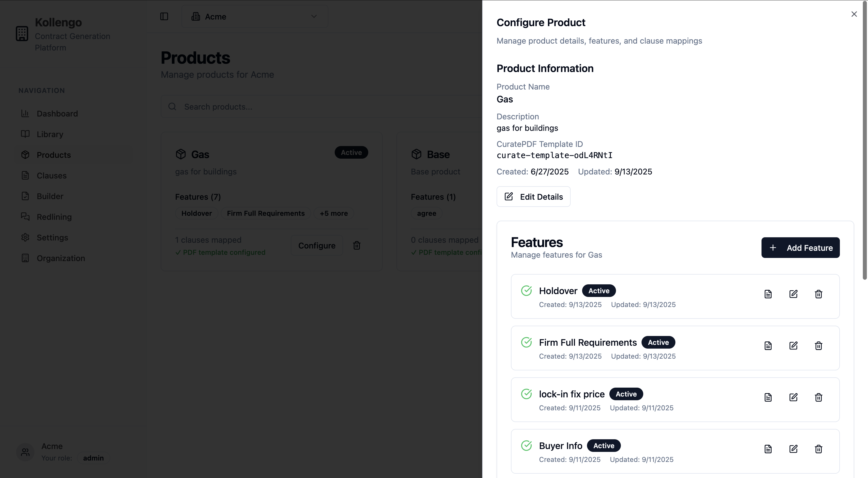Delete the Holdover feature
This screenshot has height=478, width=868.
[818, 294]
